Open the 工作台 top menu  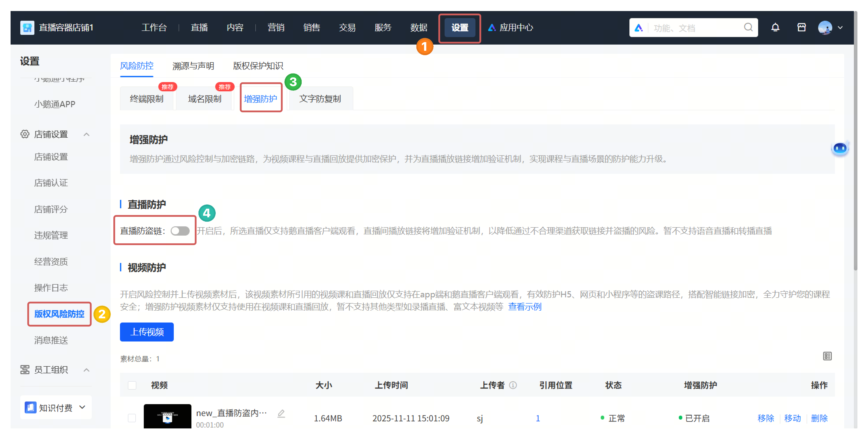pyautogui.click(x=154, y=28)
